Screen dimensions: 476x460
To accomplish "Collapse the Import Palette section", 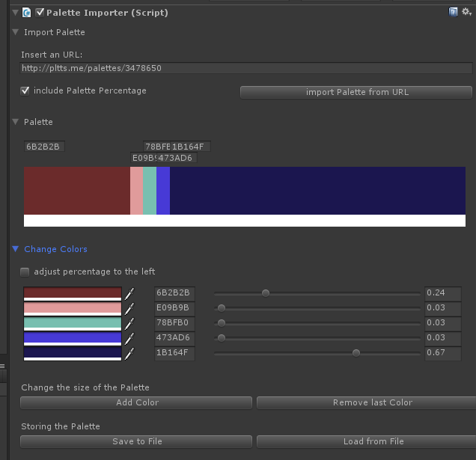I will click(16, 32).
